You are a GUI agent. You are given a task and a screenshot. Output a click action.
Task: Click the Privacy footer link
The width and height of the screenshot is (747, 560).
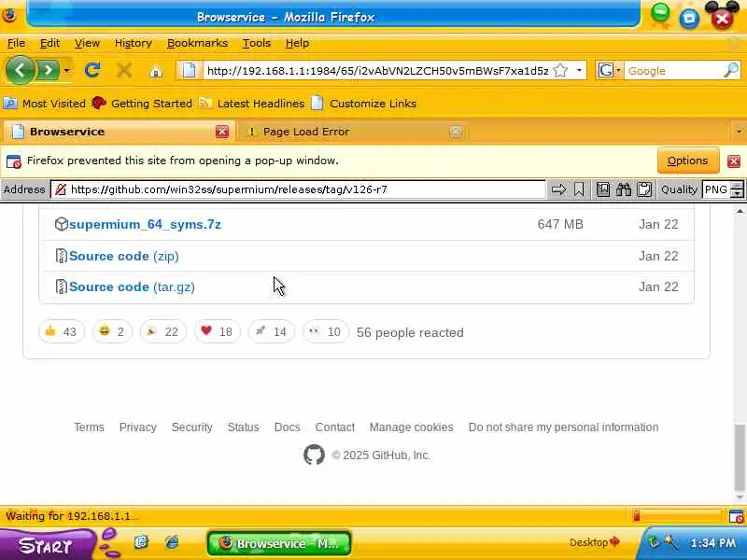[137, 427]
